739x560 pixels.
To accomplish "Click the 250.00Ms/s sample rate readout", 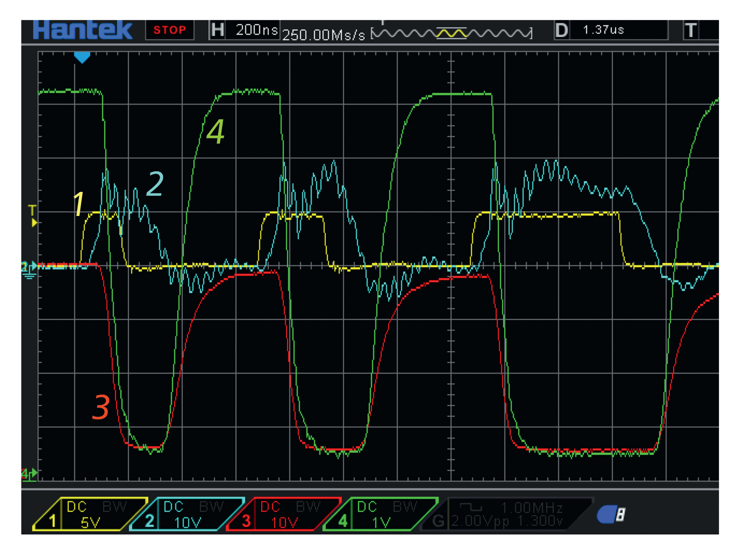I will tap(323, 35).
